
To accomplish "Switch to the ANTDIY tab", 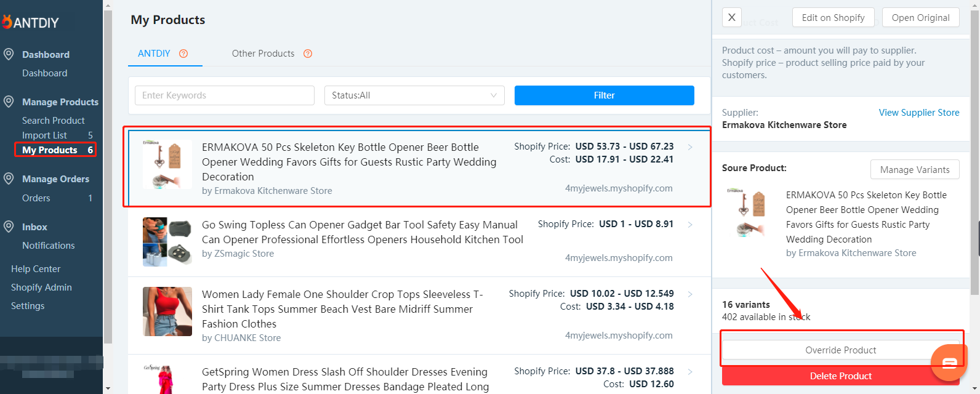I will [154, 54].
